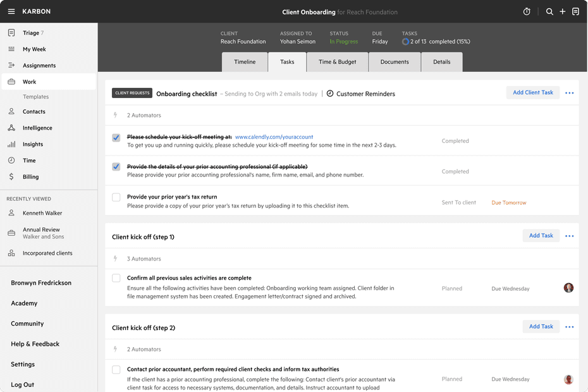Open options menu for Client kick off step 1

[x=568, y=235]
